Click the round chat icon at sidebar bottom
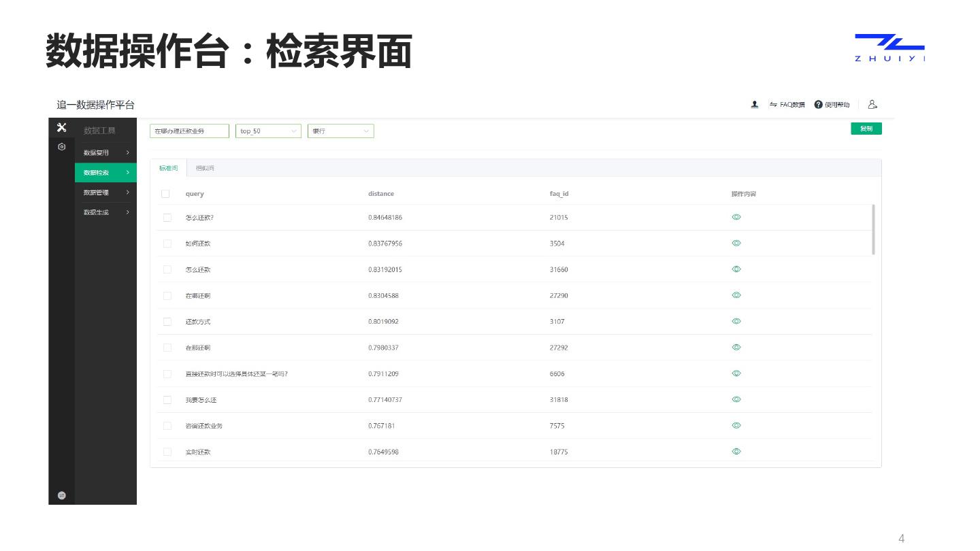The height and width of the screenshot is (551, 980). tap(61, 495)
